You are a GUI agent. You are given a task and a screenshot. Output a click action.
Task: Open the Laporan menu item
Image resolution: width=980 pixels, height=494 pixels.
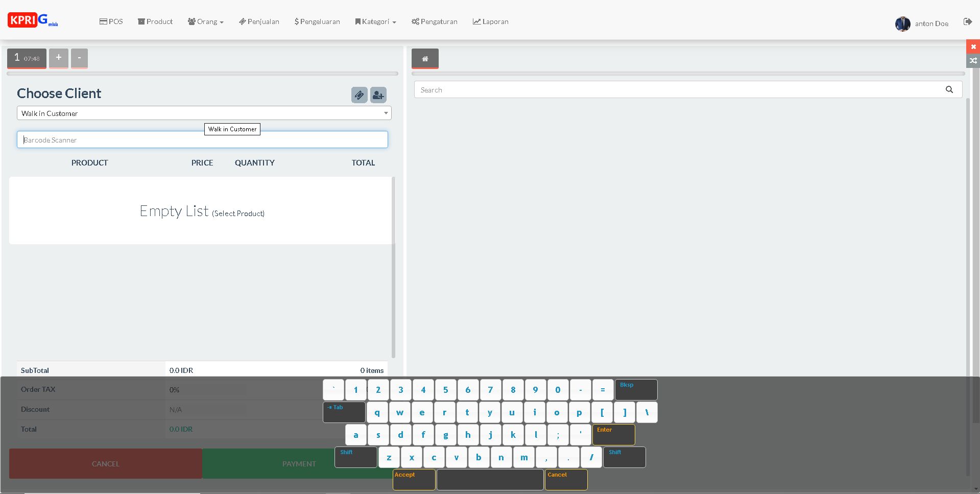click(490, 21)
